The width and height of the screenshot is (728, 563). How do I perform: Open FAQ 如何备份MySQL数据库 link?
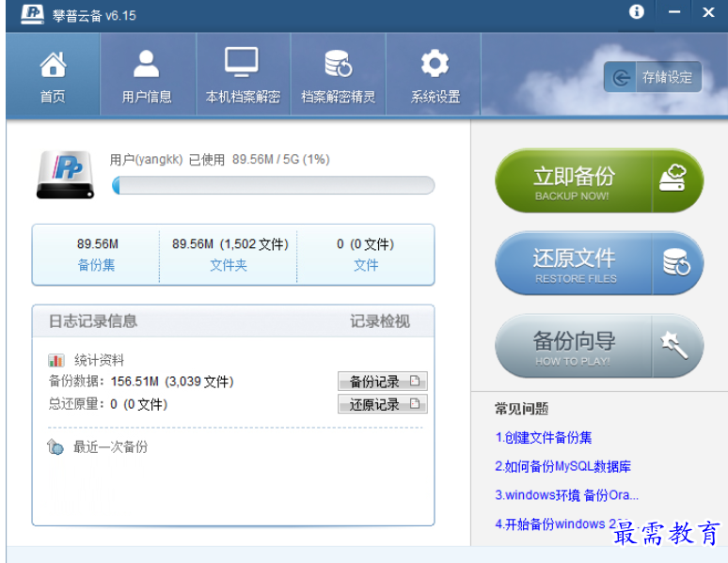(x=562, y=466)
